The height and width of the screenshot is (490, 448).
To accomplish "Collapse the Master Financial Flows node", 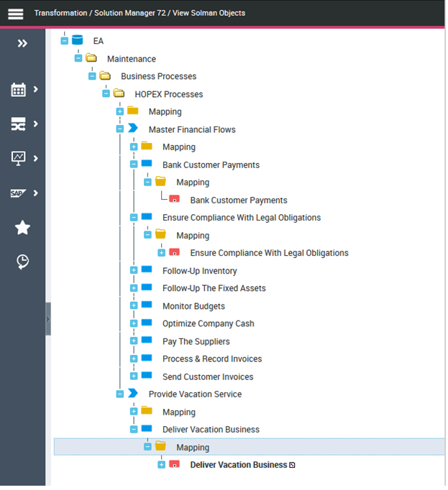I will [x=120, y=129].
